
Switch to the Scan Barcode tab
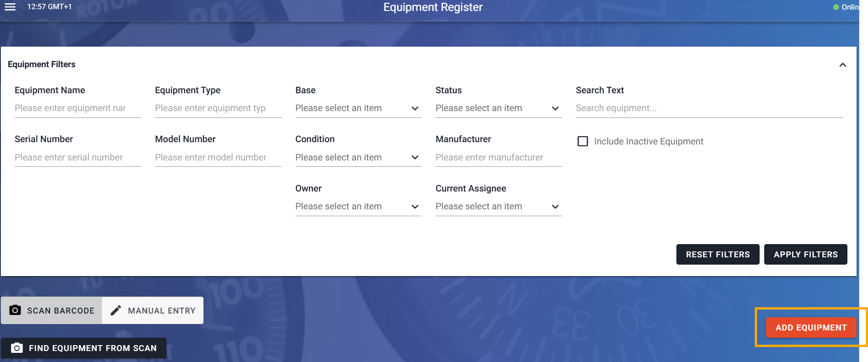(52, 310)
